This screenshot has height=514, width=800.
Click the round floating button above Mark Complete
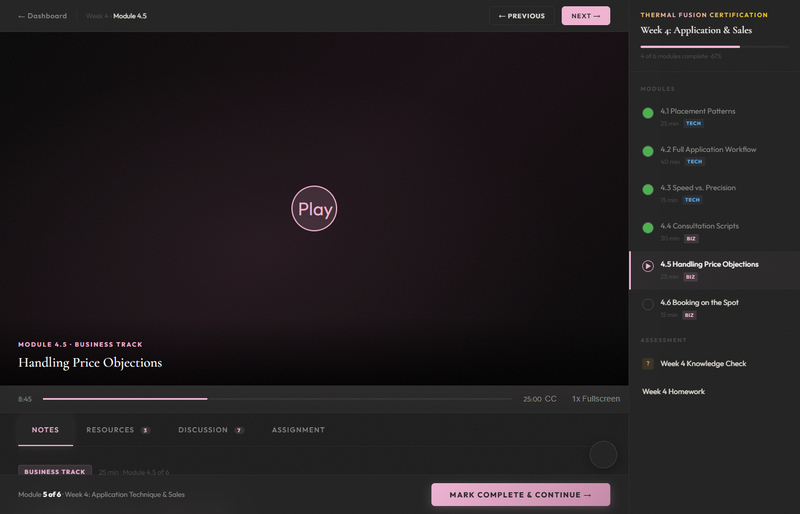click(x=603, y=454)
